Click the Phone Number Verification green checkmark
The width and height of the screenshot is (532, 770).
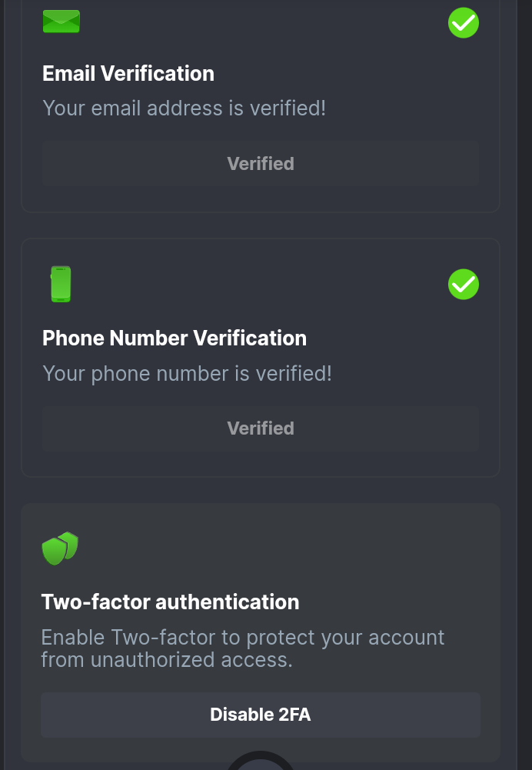pos(464,285)
